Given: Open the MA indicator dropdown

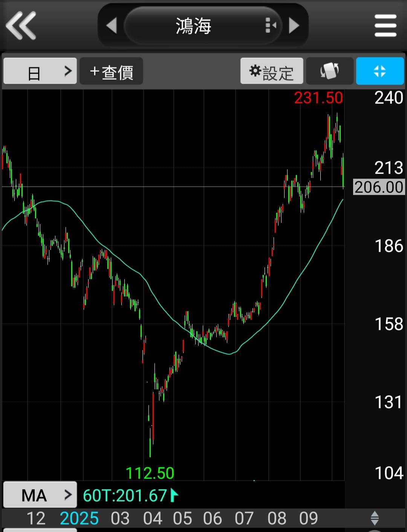Looking at the screenshot, I should pyautogui.click(x=40, y=495).
